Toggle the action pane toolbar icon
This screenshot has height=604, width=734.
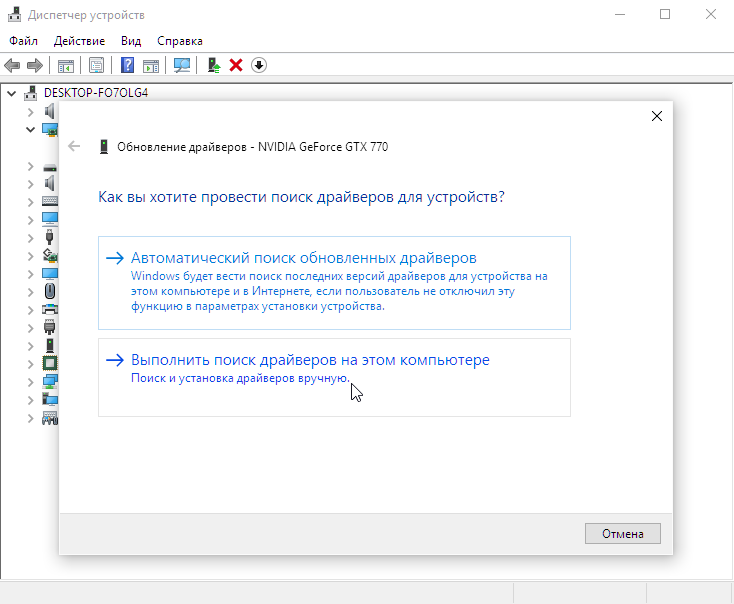click(x=151, y=65)
